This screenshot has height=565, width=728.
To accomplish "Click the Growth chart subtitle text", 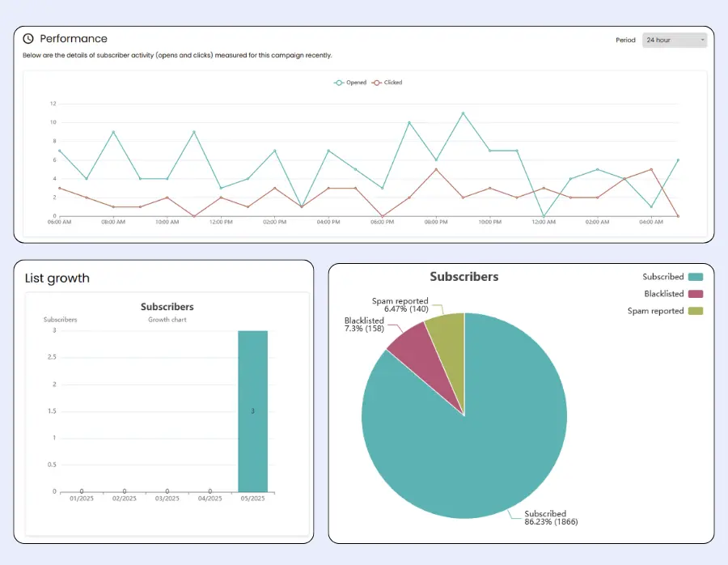I will 167,321.
